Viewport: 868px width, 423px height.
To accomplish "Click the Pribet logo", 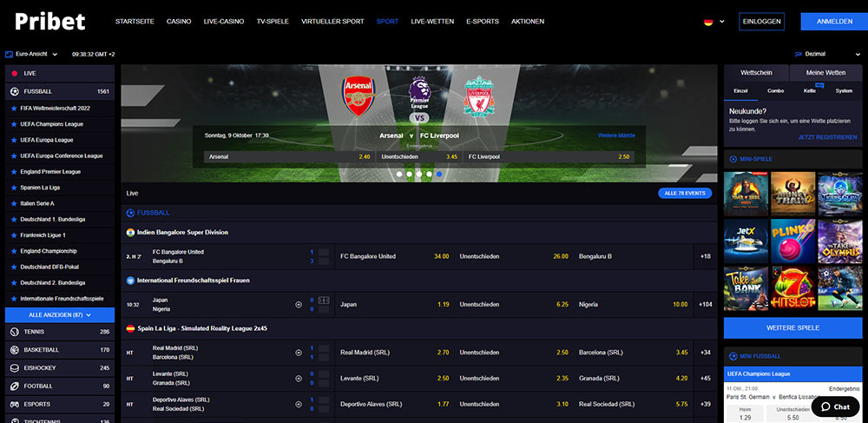I will coord(49,22).
